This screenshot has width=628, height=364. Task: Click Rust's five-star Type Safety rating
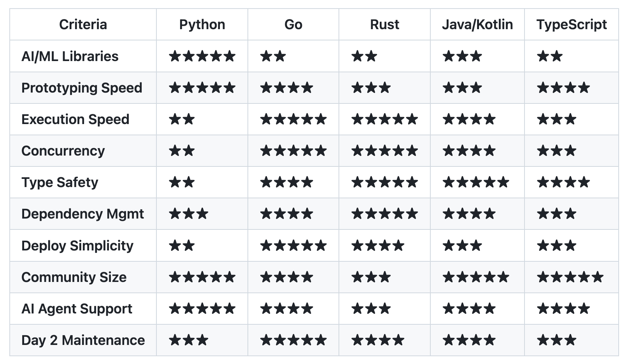pyautogui.click(x=384, y=182)
